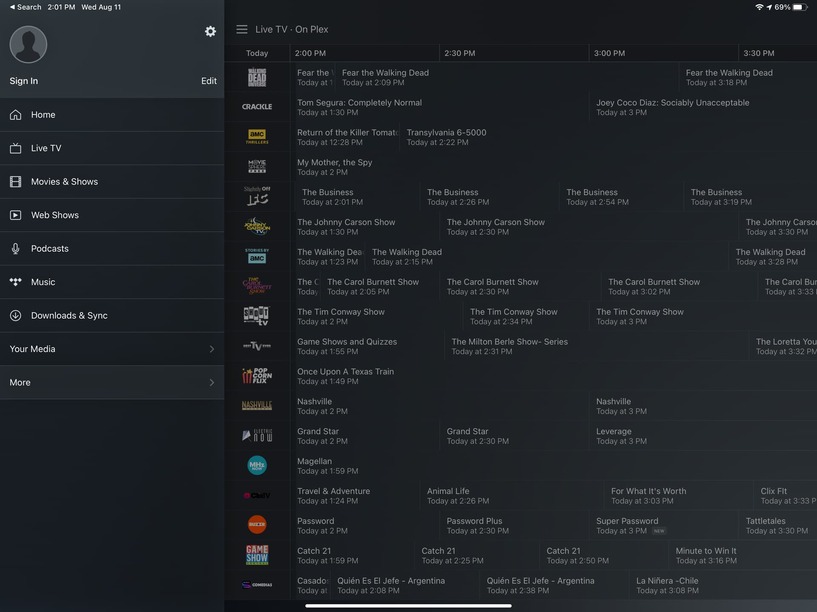Open settings with the gear icon

[x=210, y=31]
